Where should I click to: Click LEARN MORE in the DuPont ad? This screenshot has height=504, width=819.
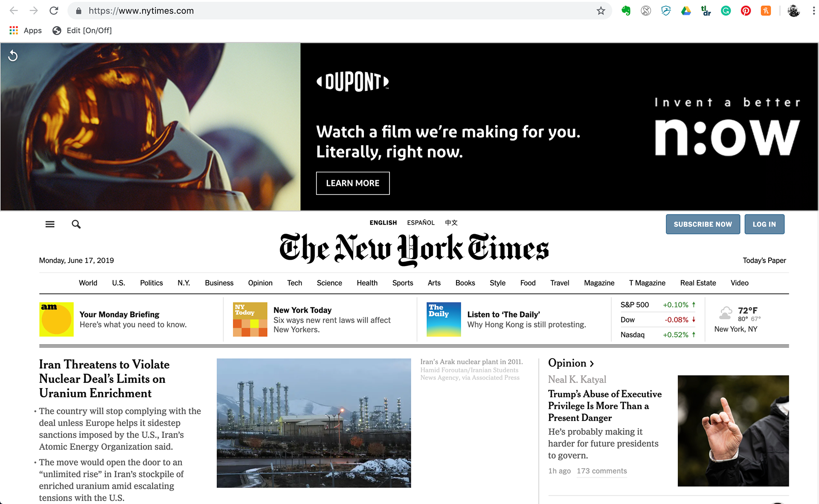click(x=353, y=183)
